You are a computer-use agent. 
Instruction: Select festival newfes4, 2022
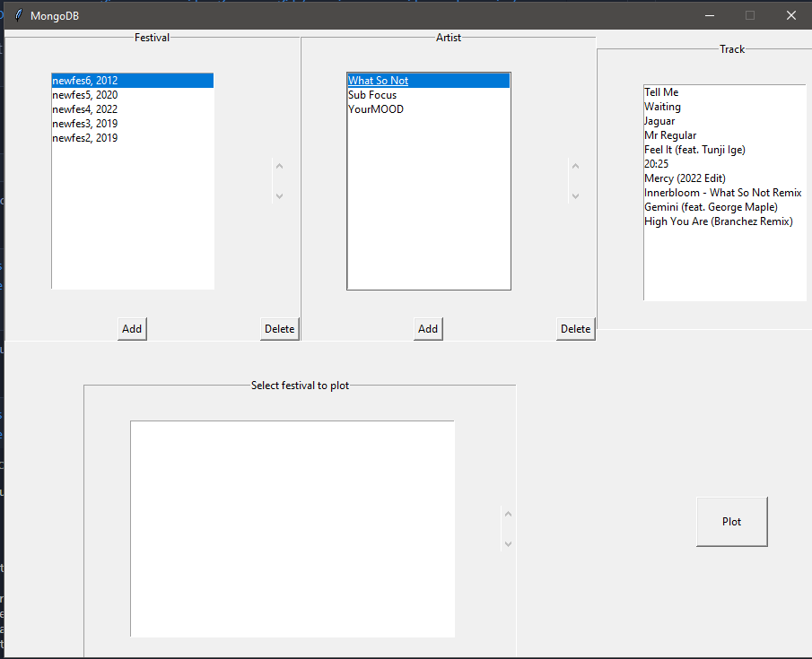point(133,109)
